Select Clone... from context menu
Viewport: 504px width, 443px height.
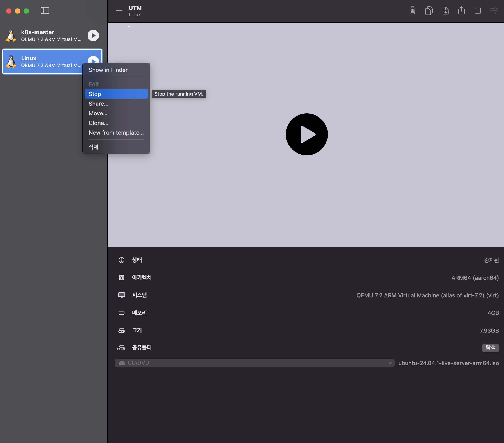(99, 123)
